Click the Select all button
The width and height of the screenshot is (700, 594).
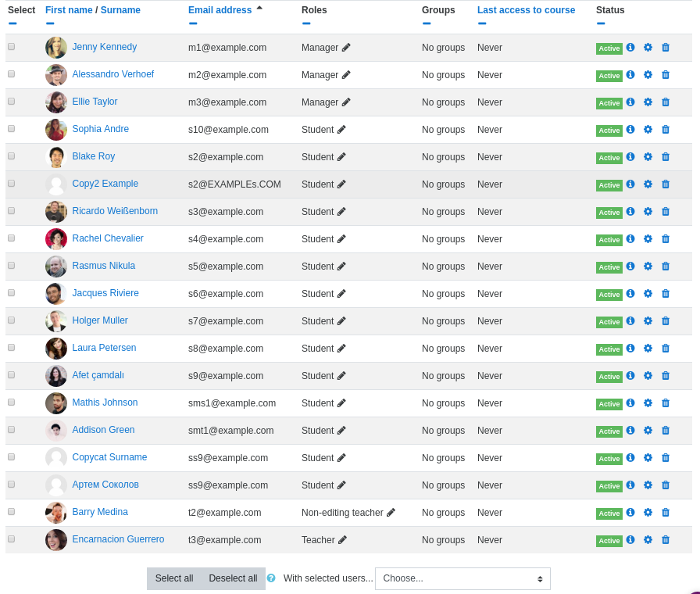(x=174, y=578)
